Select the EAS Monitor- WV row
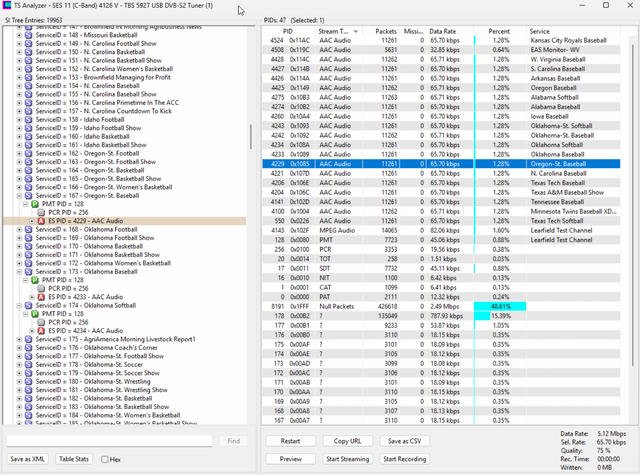This screenshot has height=475, width=640. click(441, 50)
